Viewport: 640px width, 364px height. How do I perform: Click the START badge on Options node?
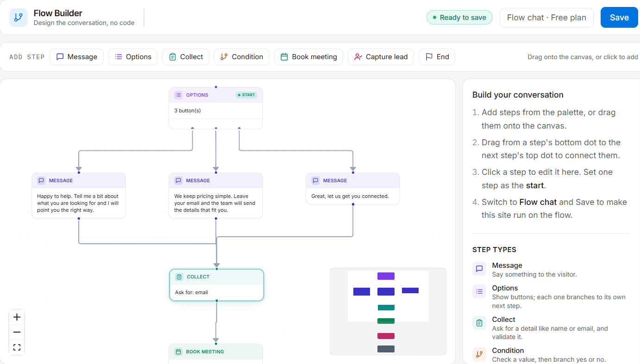(x=246, y=95)
